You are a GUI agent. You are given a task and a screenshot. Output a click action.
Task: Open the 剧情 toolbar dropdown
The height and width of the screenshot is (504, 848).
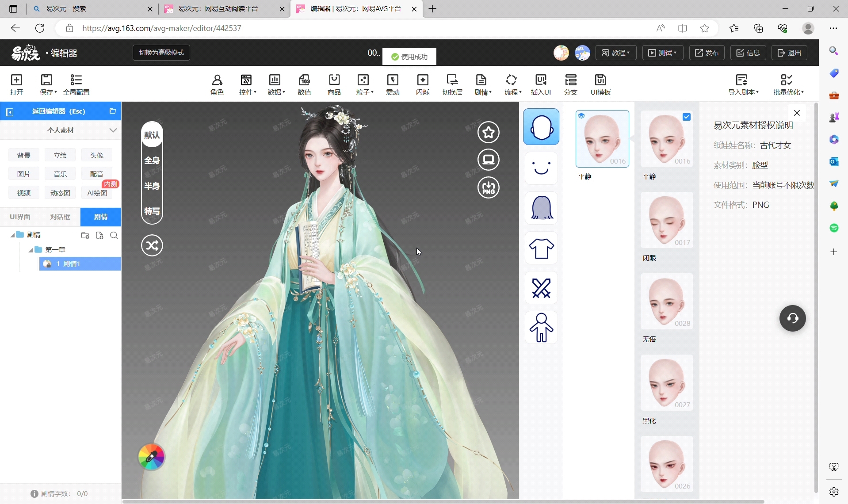tap(483, 84)
